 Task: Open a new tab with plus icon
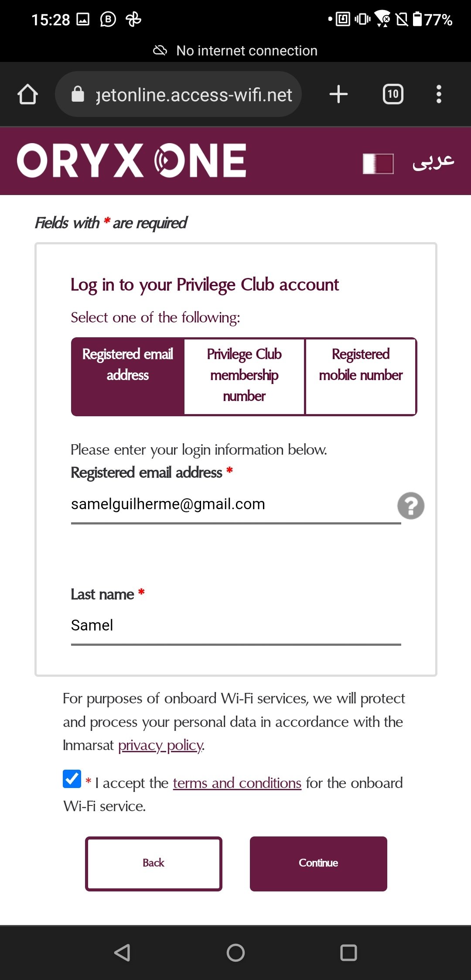click(338, 94)
